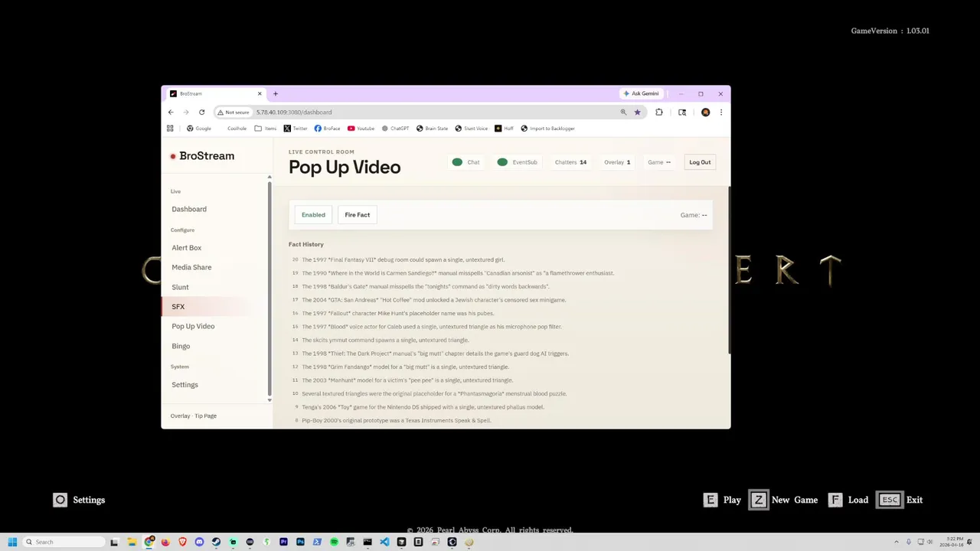Open the Chrome three-dot menu
The image size is (980, 551).
click(x=720, y=112)
